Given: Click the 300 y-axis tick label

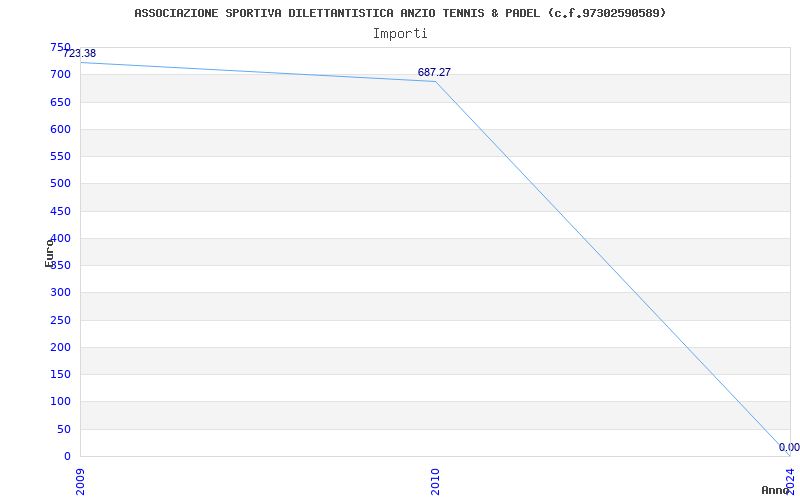Looking at the screenshot, I should click(60, 293).
